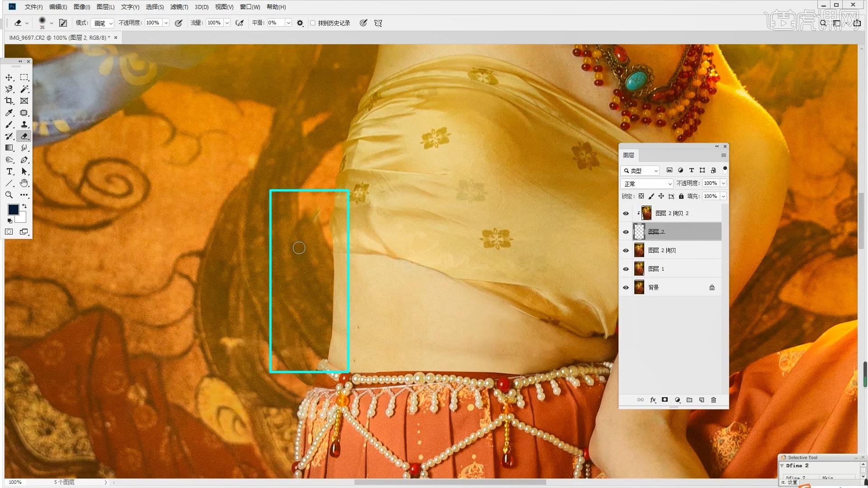Select the Type tool

coord(9,171)
